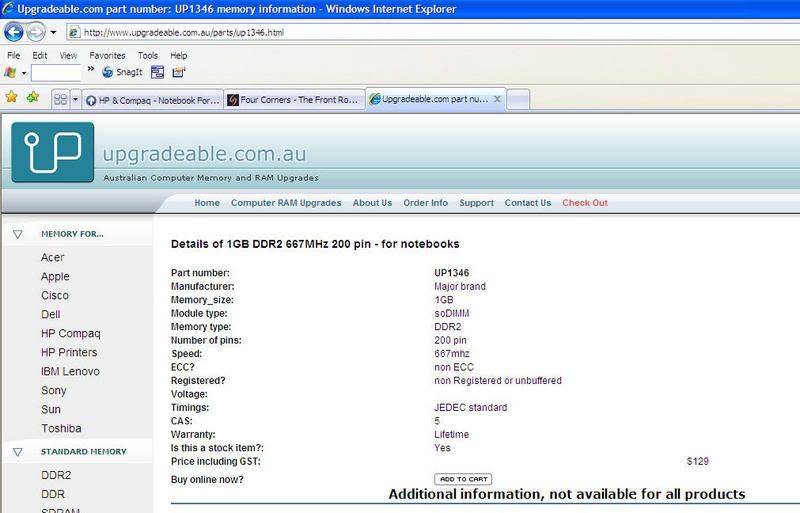Select Cisco in memory list
This screenshot has height=513, width=800.
[55, 296]
